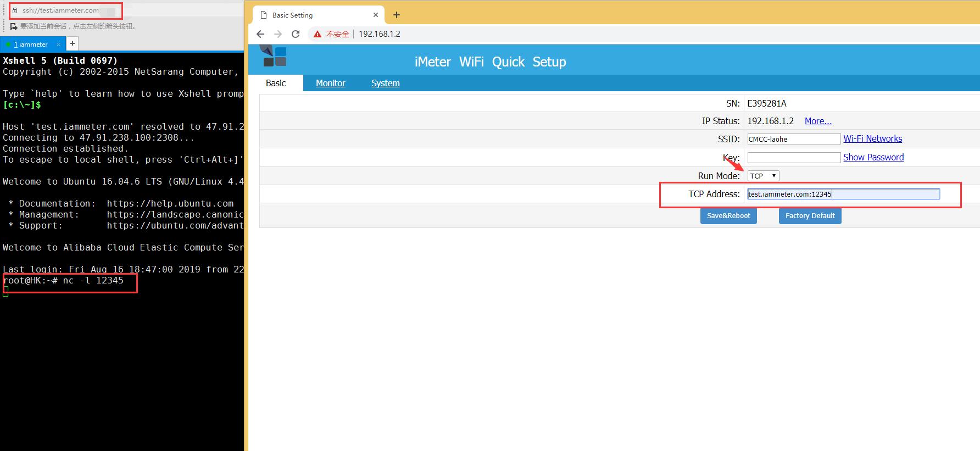Click the More... link beside IP Status

(818, 121)
